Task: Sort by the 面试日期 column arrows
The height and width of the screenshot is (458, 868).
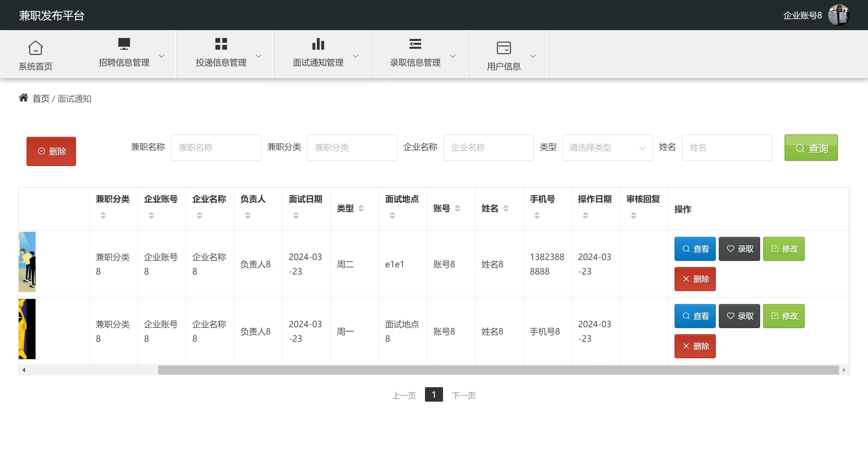Action: [x=296, y=215]
